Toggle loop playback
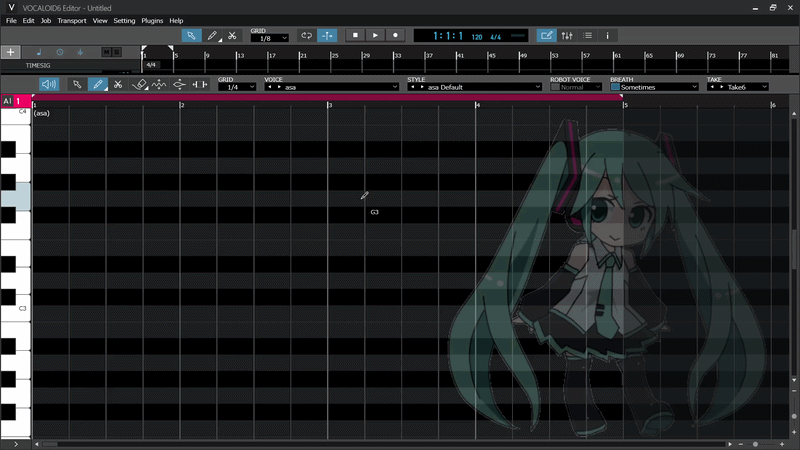Viewport: 800px width, 450px height. (307, 35)
